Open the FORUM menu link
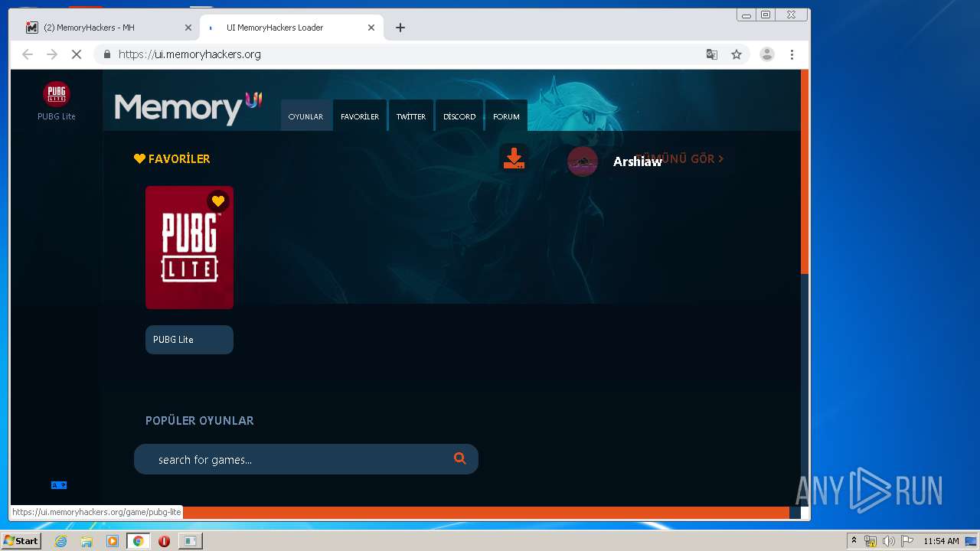Image resolution: width=980 pixels, height=551 pixels. point(506,116)
